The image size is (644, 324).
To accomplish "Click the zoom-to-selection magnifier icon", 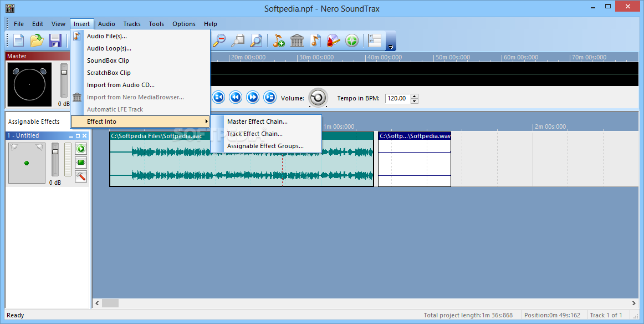I will pyautogui.click(x=238, y=40).
